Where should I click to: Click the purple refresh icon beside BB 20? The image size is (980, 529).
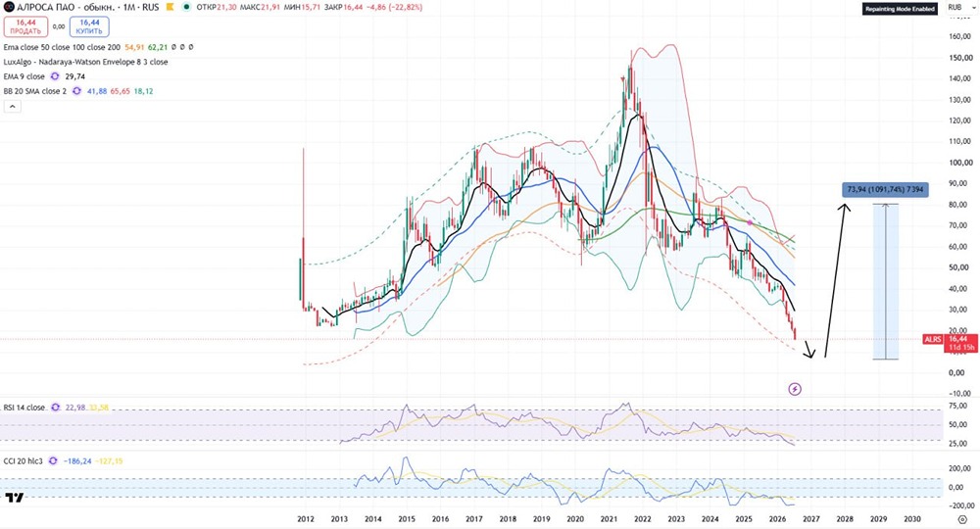click(x=76, y=91)
